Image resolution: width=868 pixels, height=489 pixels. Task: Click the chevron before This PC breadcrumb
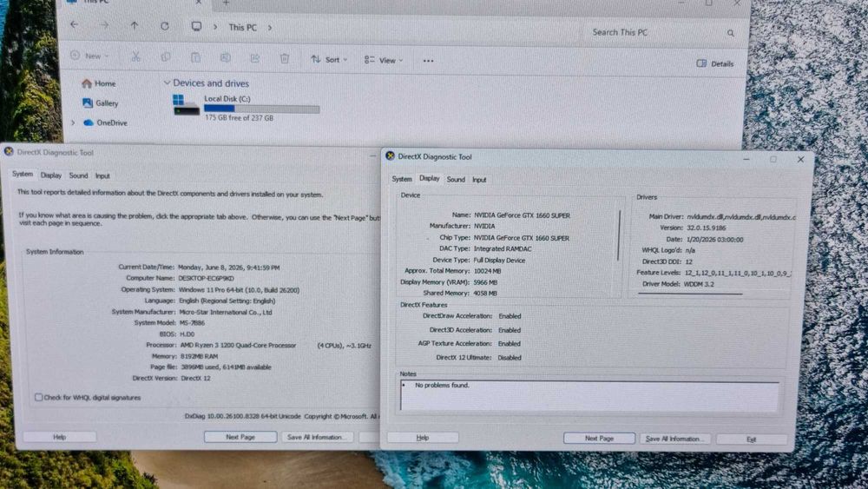tap(215, 27)
